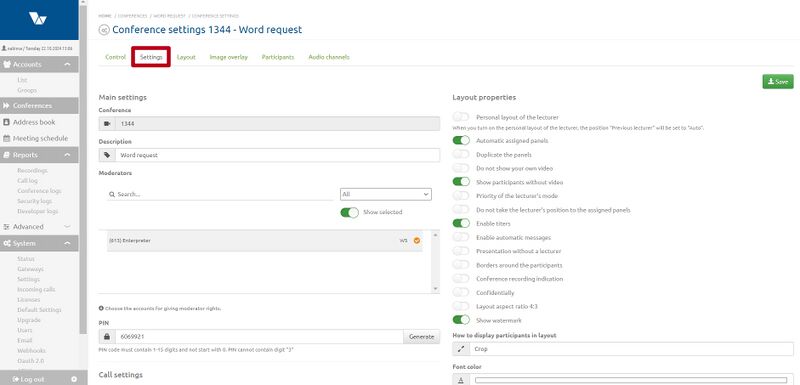Open Webhooks in the sidebar

(32, 350)
